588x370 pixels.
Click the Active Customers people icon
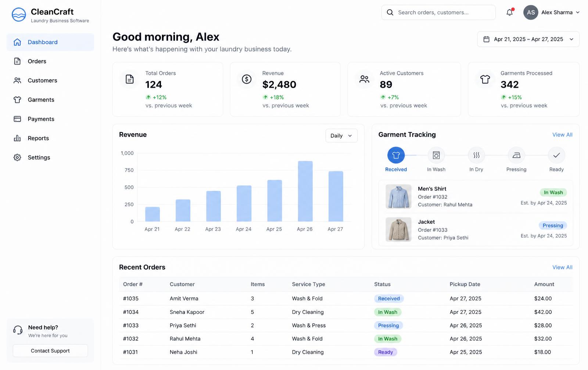coord(364,79)
